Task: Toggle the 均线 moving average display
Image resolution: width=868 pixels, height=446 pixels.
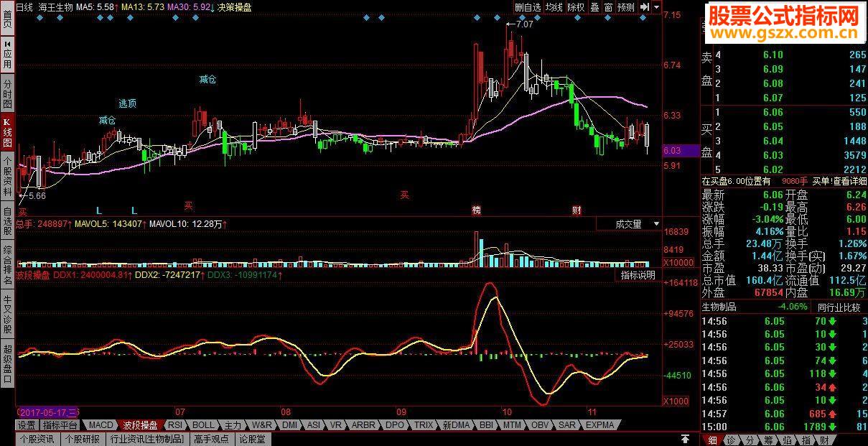Action: [554, 7]
